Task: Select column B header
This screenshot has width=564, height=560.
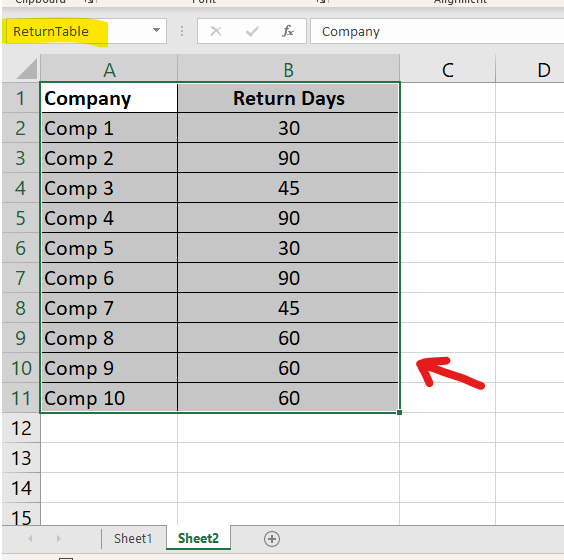Action: (x=288, y=68)
